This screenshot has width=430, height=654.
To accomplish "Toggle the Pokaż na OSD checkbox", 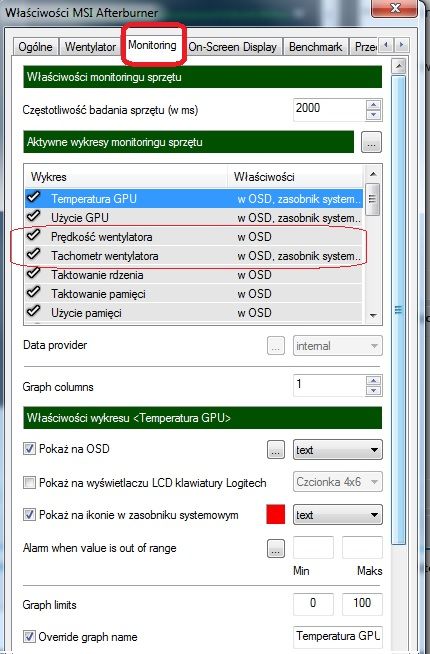I will coord(29,449).
